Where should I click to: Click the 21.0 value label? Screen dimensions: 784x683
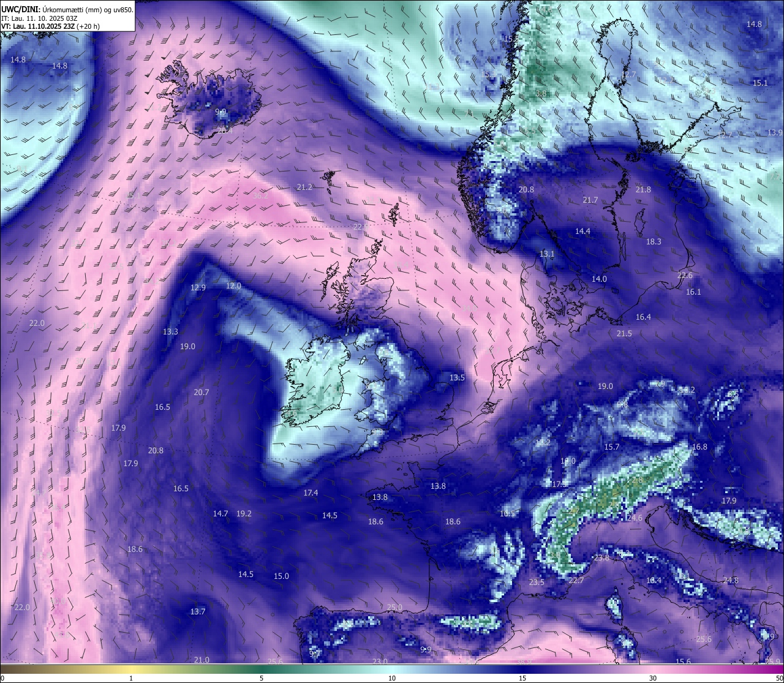[202, 660]
